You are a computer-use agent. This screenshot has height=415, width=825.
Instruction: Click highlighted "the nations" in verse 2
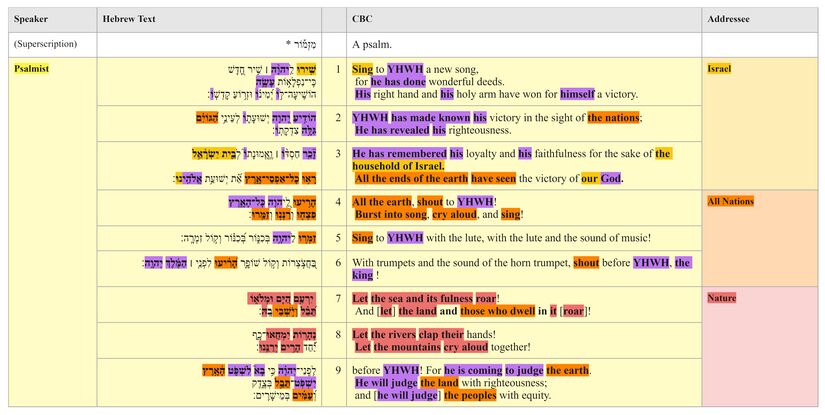tap(614, 117)
